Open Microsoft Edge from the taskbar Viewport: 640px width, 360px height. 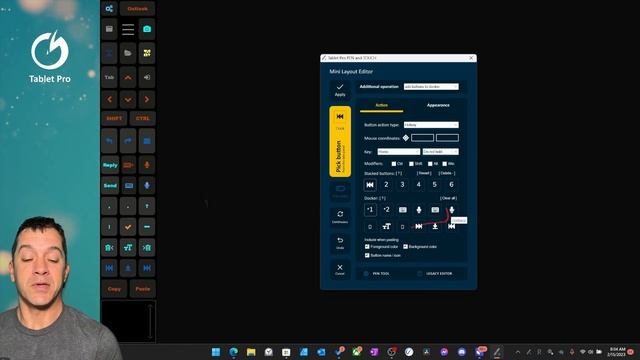point(233,352)
